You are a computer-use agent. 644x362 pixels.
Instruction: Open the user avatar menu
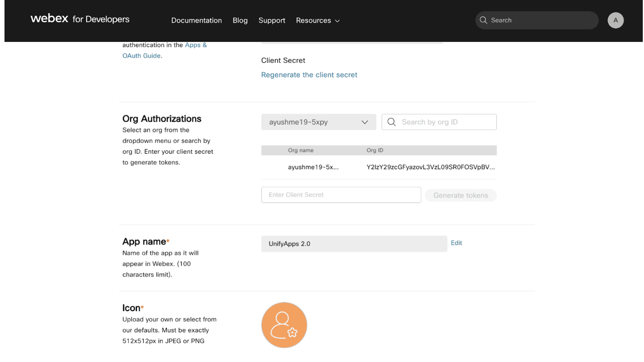click(x=615, y=20)
